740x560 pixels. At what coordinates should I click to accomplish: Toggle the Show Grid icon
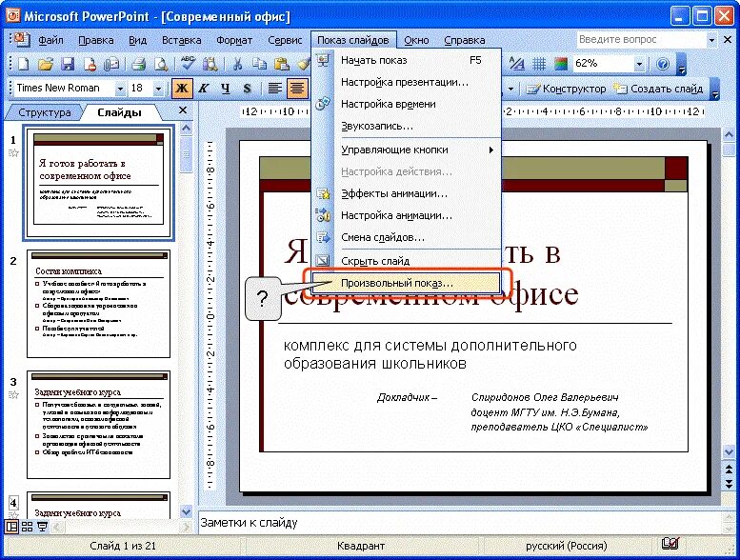click(539, 64)
